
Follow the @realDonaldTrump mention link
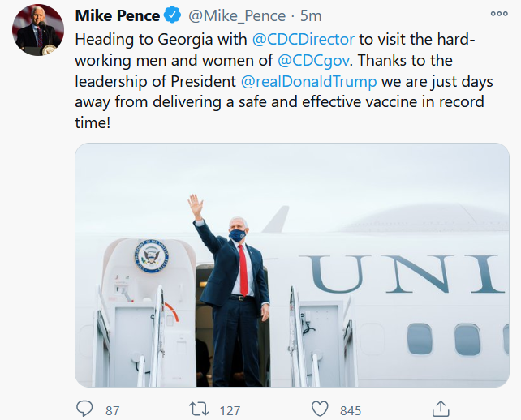point(308,82)
